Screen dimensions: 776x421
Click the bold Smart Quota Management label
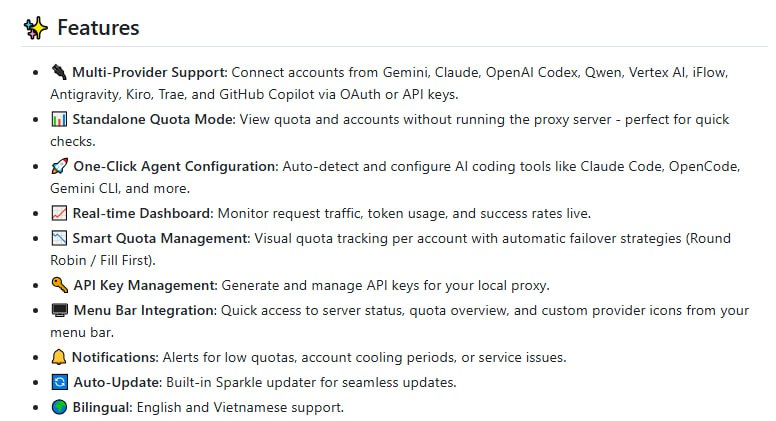pyautogui.click(x=161, y=239)
